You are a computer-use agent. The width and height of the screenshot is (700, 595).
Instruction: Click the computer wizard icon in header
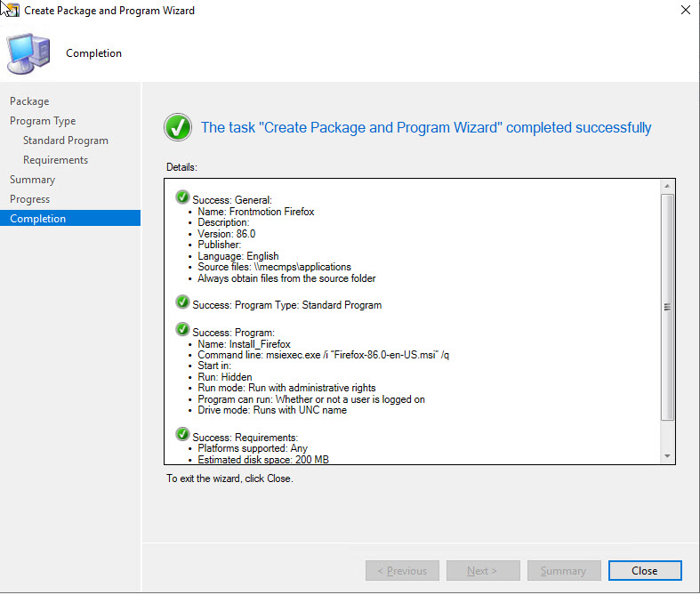(x=28, y=52)
